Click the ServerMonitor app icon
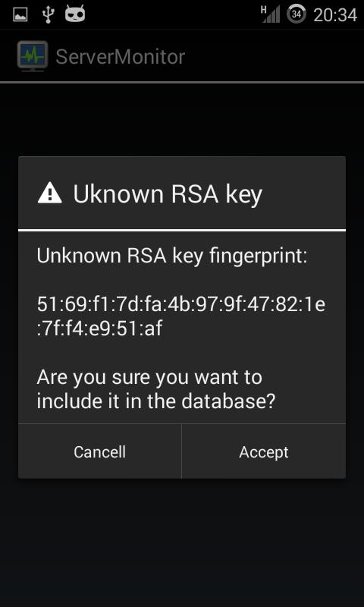Screen dimensions: 364x607 pyautogui.click(x=33, y=56)
